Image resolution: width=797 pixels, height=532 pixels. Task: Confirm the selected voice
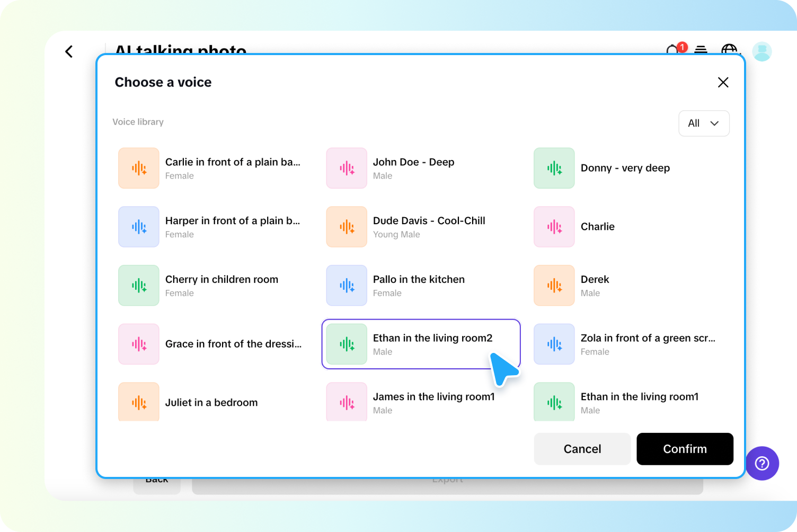pyautogui.click(x=685, y=449)
